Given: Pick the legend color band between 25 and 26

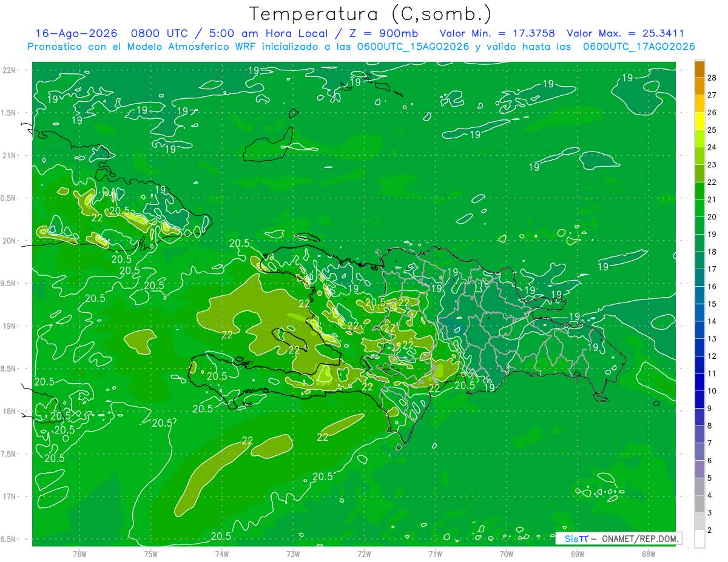Looking at the screenshot, I should (699, 121).
